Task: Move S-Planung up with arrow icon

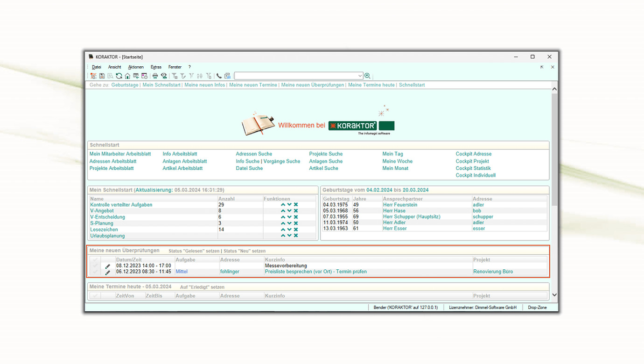Action: [x=283, y=224]
